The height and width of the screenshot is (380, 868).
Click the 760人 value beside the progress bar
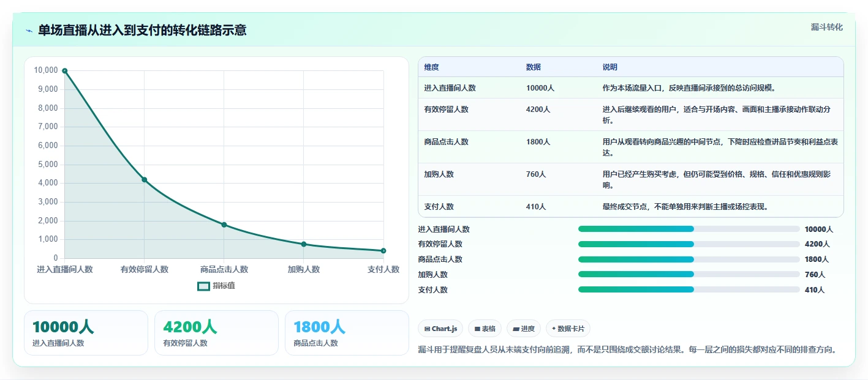click(815, 275)
